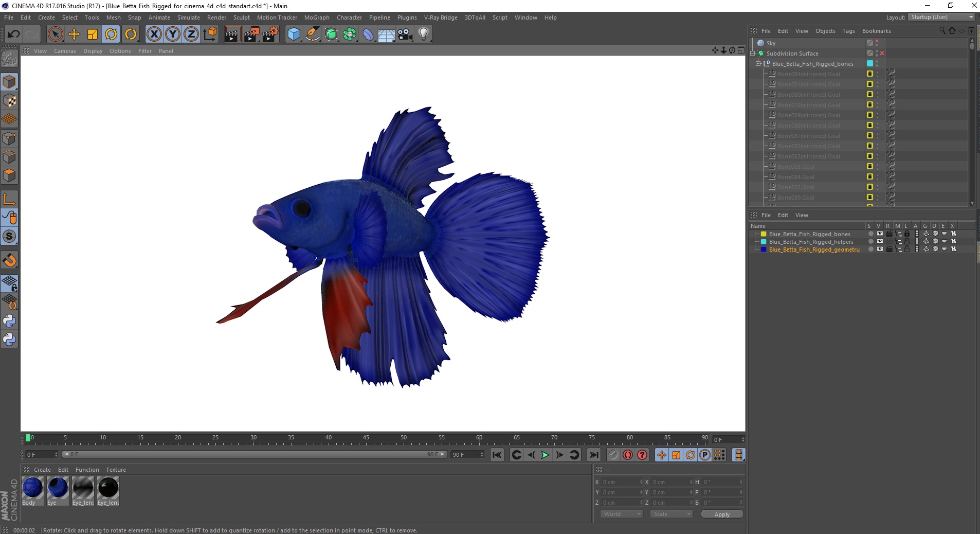Open Object Manager Tags menu
This screenshot has width=980, height=534.
point(848,31)
